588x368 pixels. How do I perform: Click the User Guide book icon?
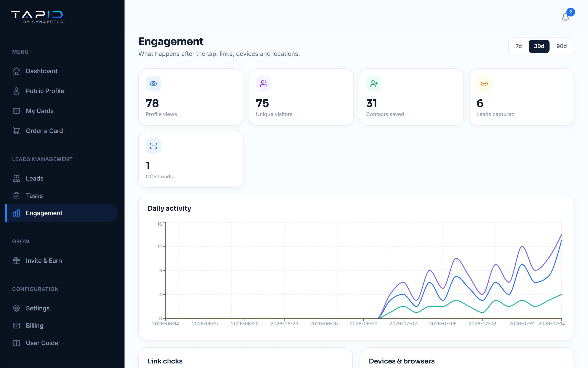tap(16, 343)
